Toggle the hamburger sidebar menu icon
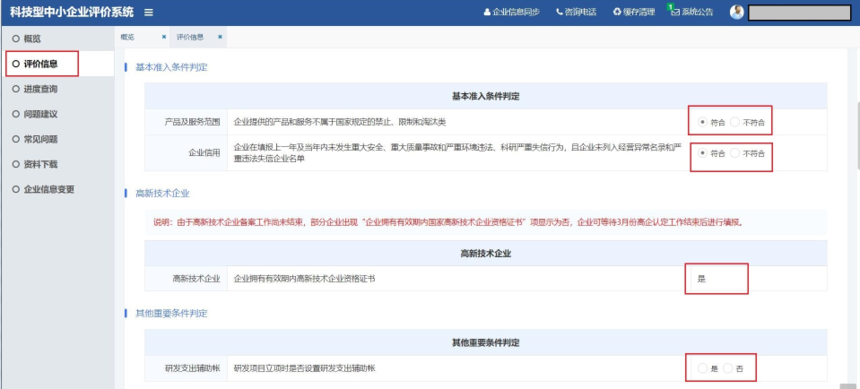This screenshot has height=389, width=860. tap(149, 13)
